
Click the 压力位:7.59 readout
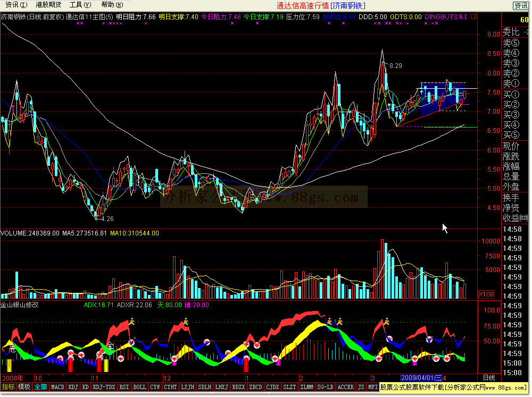coord(303,16)
